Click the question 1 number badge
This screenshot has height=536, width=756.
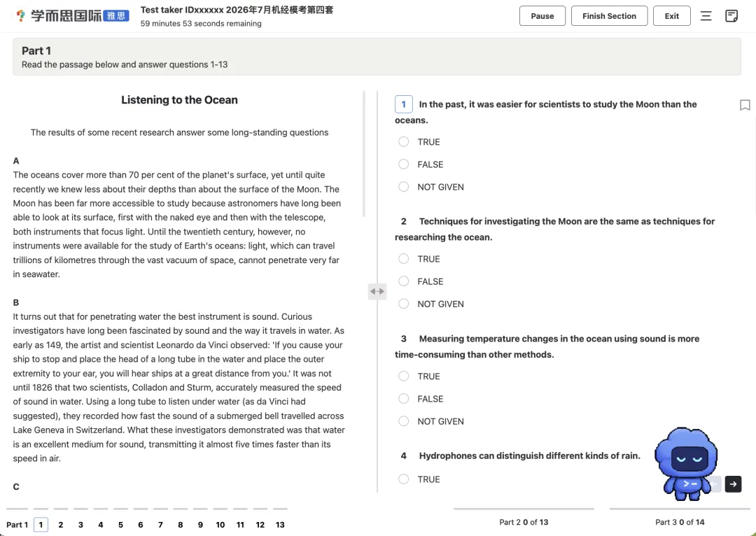click(x=404, y=104)
